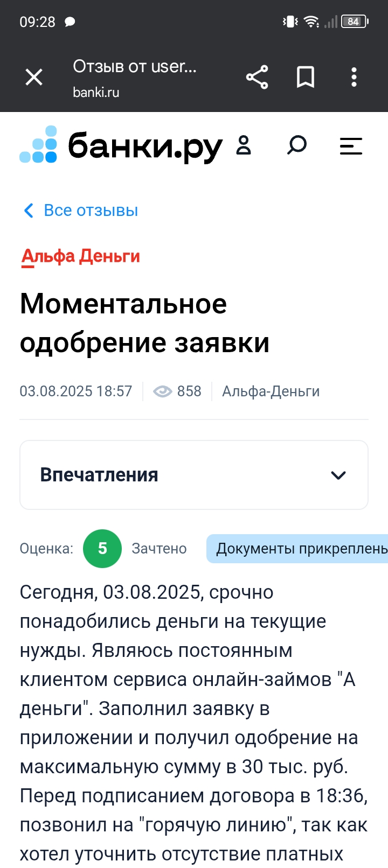The height and width of the screenshot is (868, 388).
Task: Tap the банки.ру logo
Action: tap(121, 145)
